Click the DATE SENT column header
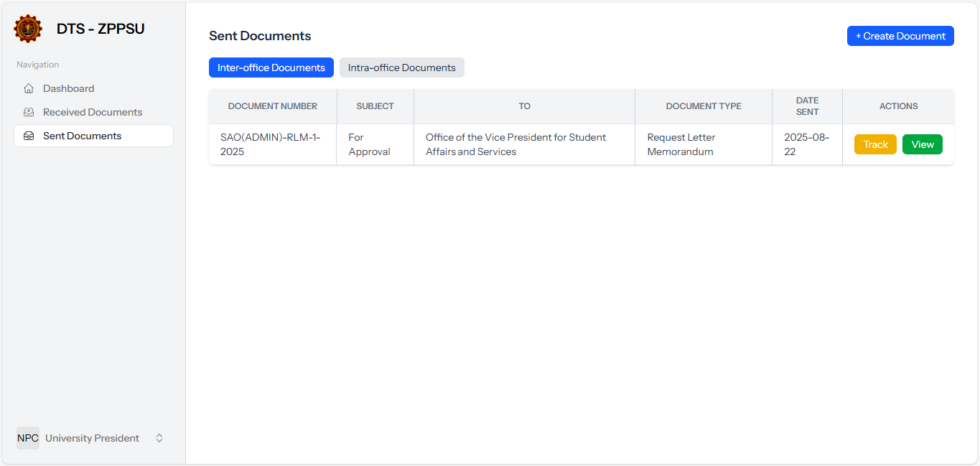 click(x=807, y=106)
